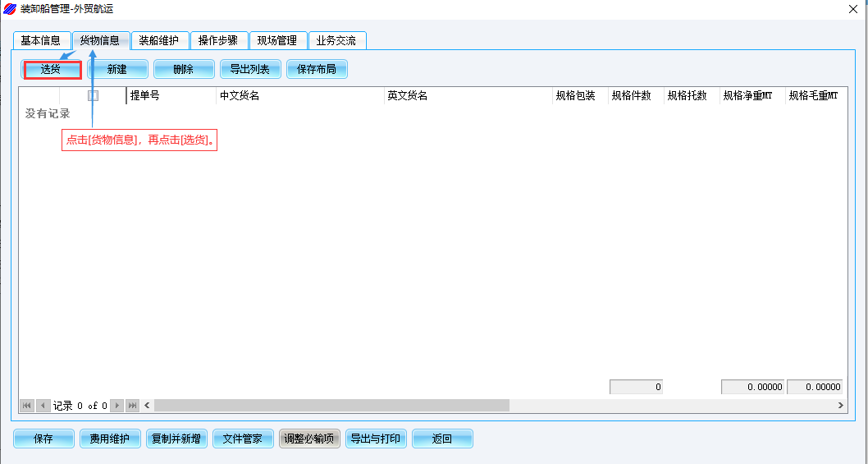Close the 装卸船管理 window
The image size is (868, 464).
pyautogui.click(x=853, y=9)
